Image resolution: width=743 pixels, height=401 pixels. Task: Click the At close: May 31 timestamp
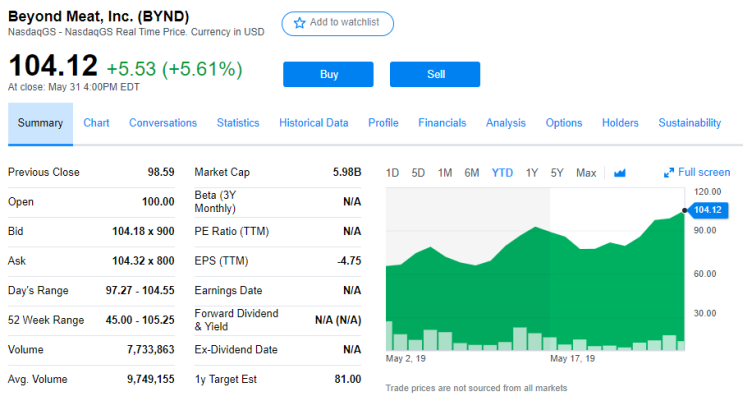(74, 87)
